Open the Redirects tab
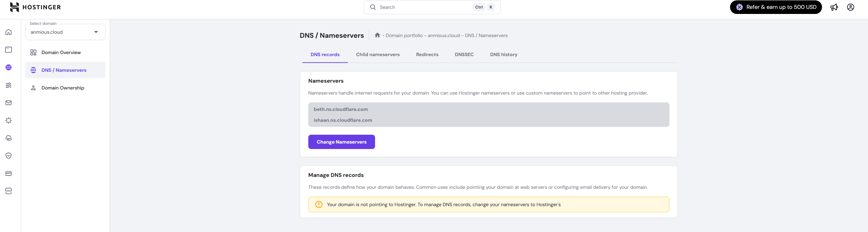 point(427,54)
